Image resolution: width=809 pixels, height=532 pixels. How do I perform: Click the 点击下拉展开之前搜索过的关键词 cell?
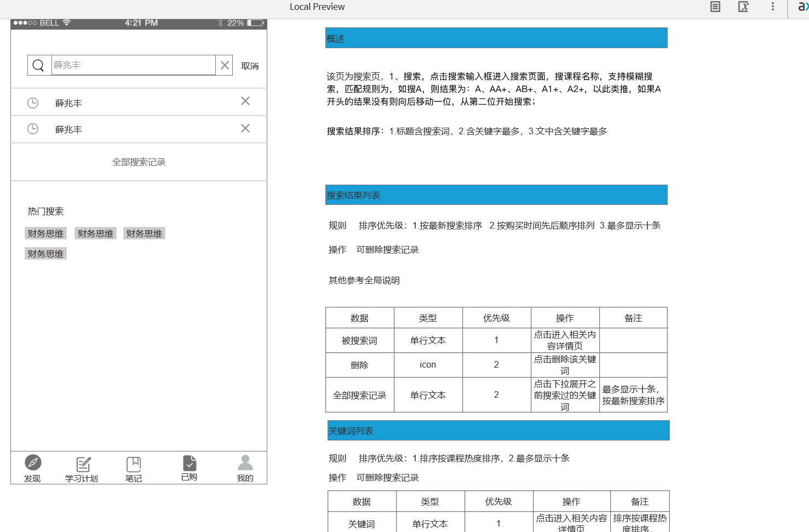[565, 395]
